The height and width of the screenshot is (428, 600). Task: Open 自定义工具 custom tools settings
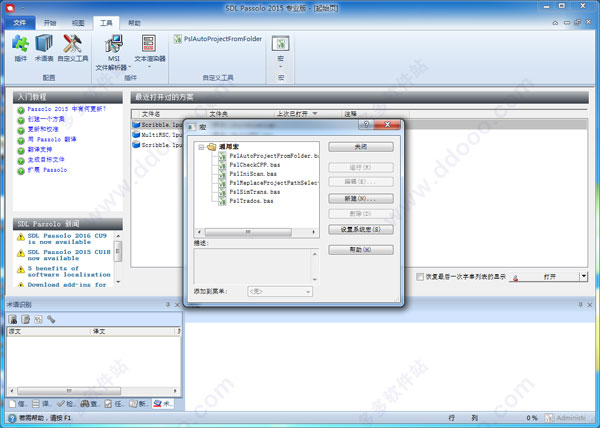coord(73,48)
